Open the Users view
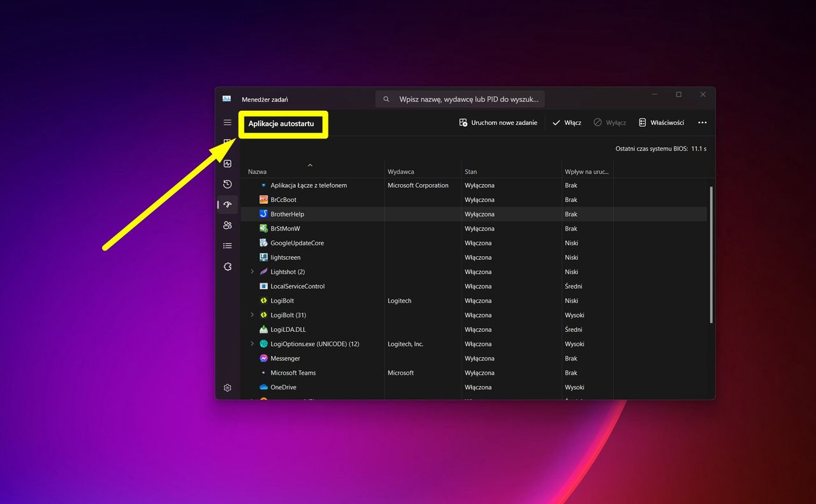The image size is (816, 504). click(x=228, y=225)
